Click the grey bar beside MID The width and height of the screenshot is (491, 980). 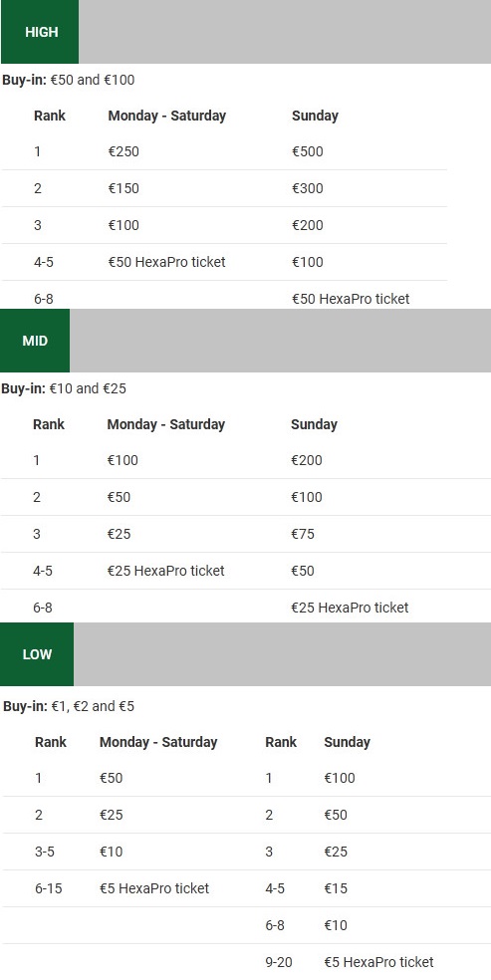(x=281, y=341)
